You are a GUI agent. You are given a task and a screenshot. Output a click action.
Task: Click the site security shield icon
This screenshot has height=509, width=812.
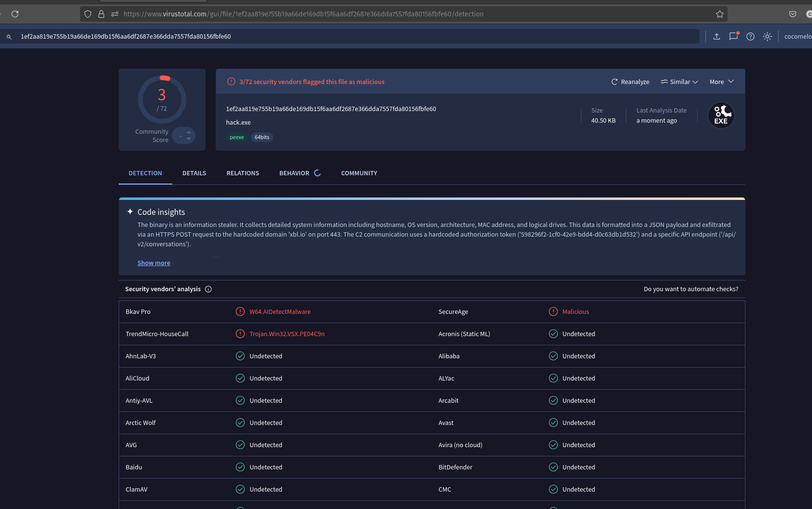(x=88, y=14)
